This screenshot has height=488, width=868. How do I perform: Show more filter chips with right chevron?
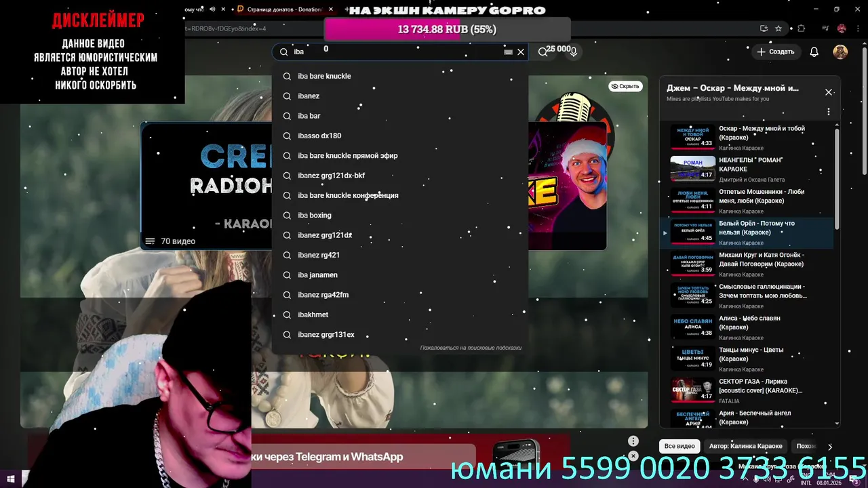point(830,447)
